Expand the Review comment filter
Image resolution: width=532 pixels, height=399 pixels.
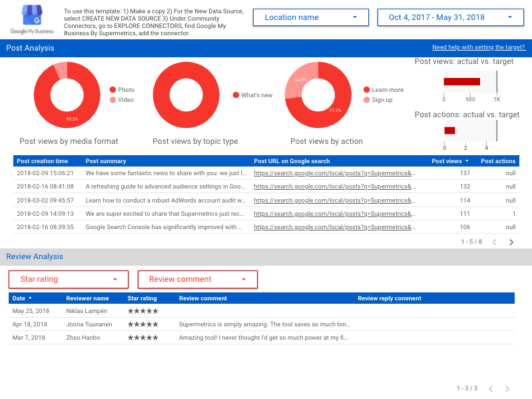[x=197, y=279]
